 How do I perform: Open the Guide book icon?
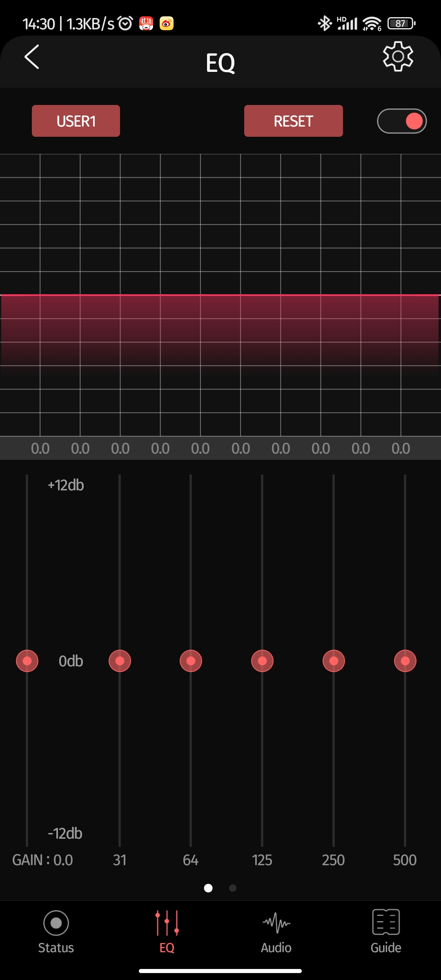[x=385, y=922]
